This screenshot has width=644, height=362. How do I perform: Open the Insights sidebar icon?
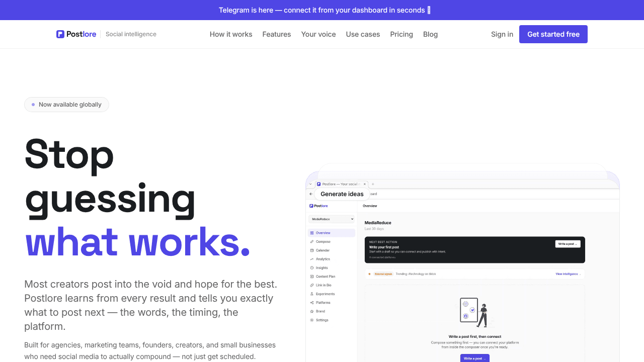click(312, 268)
